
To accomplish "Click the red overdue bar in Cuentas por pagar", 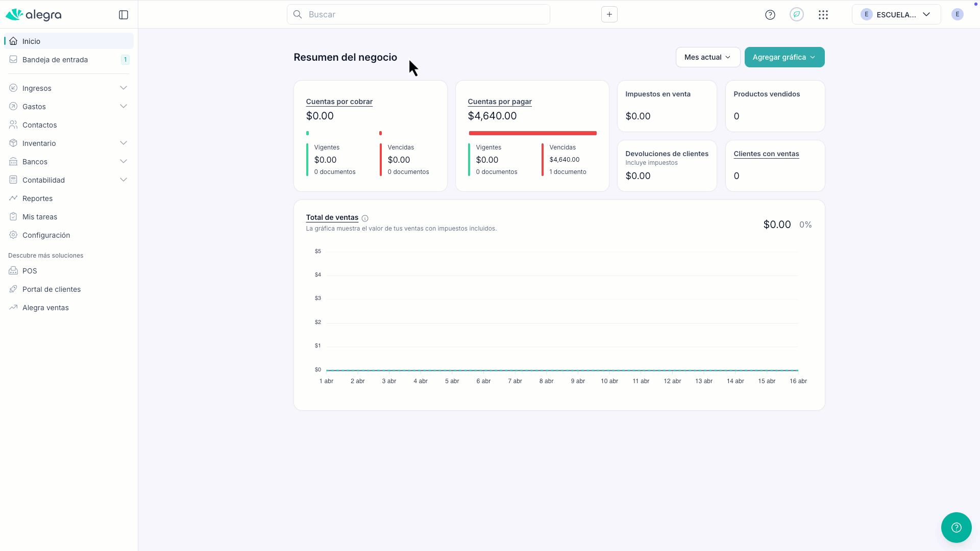I will pos(532,133).
